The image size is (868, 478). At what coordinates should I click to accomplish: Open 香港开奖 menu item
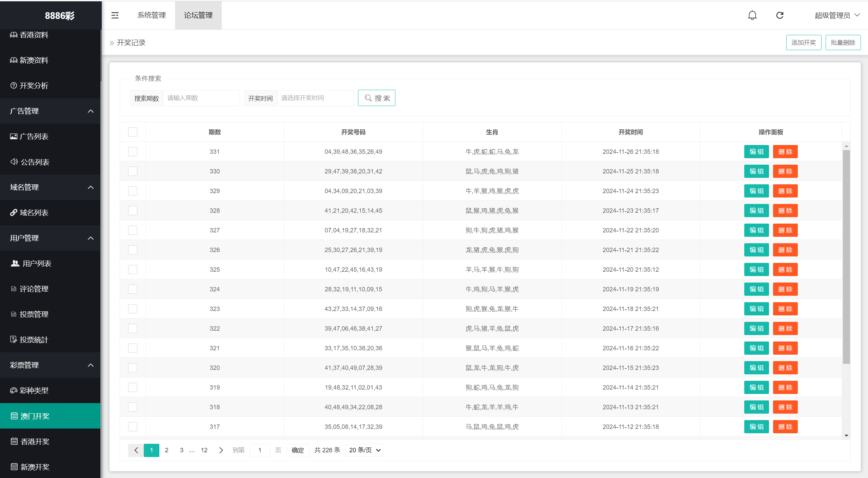coord(35,441)
